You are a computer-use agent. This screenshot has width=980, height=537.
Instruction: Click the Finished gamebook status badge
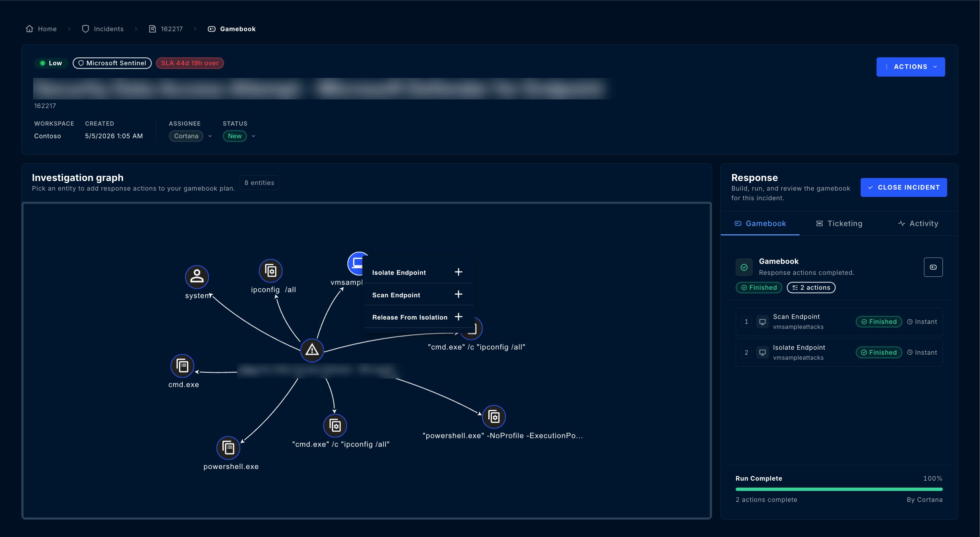[x=759, y=287]
